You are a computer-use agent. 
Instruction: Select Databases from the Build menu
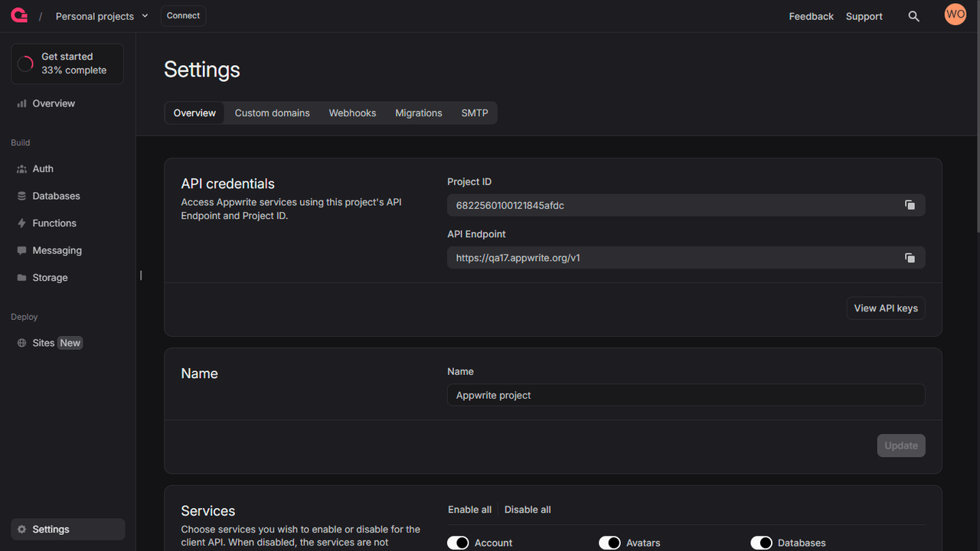(56, 196)
